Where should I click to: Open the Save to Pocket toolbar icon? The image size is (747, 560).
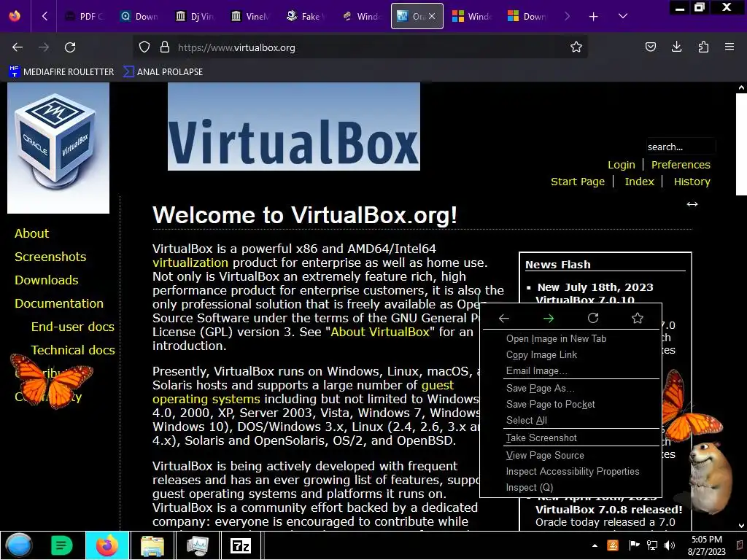pyautogui.click(x=650, y=47)
